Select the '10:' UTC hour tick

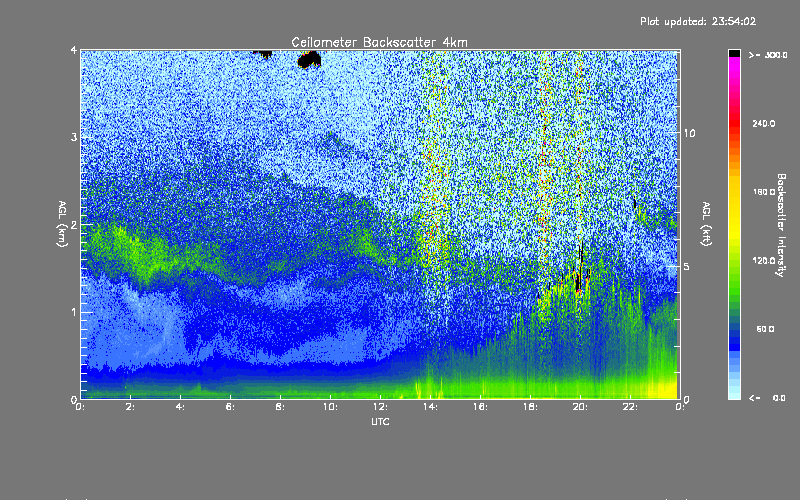tap(330, 407)
